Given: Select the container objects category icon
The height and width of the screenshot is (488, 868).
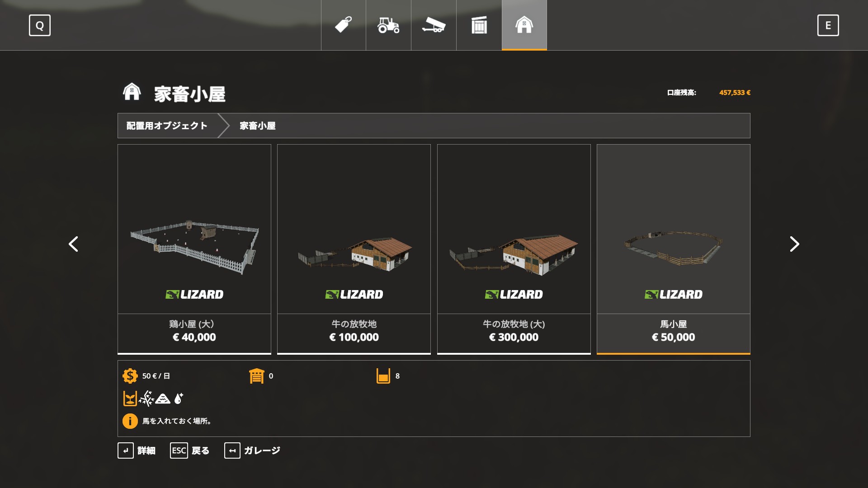Looking at the screenshot, I should point(479,25).
